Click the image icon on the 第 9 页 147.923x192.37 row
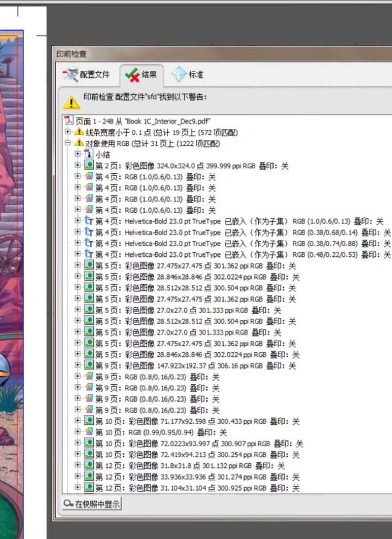This screenshot has width=392, height=539. tap(89, 366)
